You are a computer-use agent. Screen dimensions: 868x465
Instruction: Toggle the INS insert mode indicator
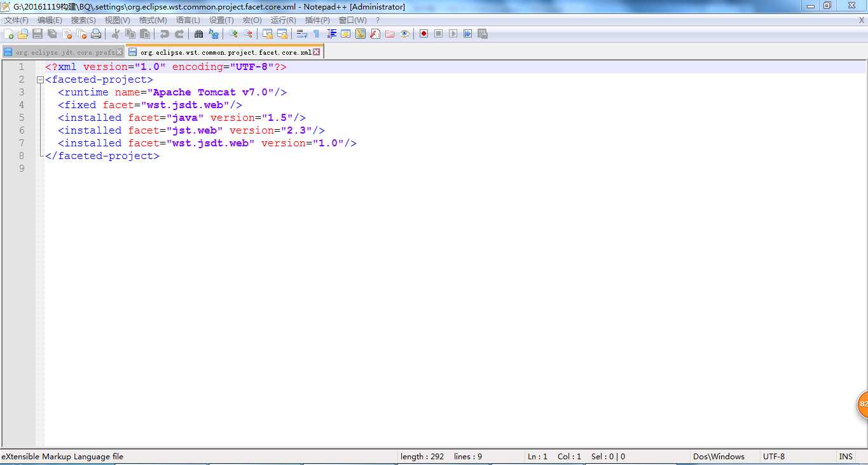[846, 457]
